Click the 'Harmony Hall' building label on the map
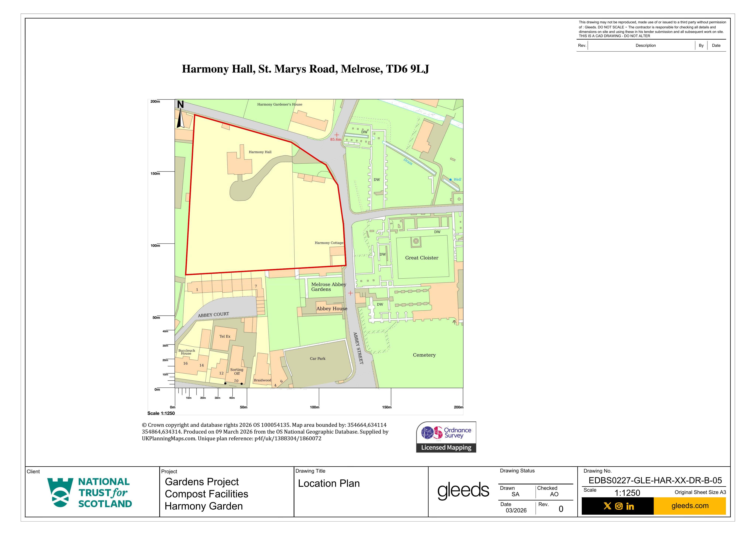Screen dimensions: 756x535 pyautogui.click(x=260, y=152)
